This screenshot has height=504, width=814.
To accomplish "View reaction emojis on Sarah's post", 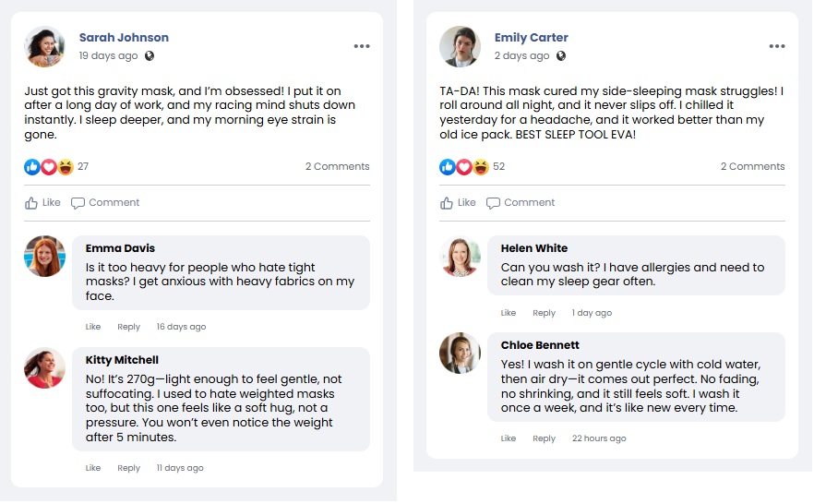I will (49, 167).
